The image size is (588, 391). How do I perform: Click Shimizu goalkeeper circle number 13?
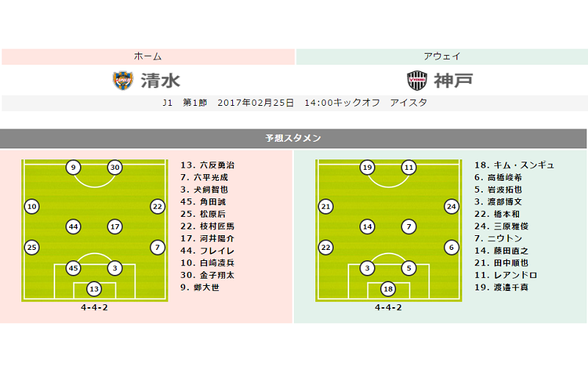click(94, 289)
